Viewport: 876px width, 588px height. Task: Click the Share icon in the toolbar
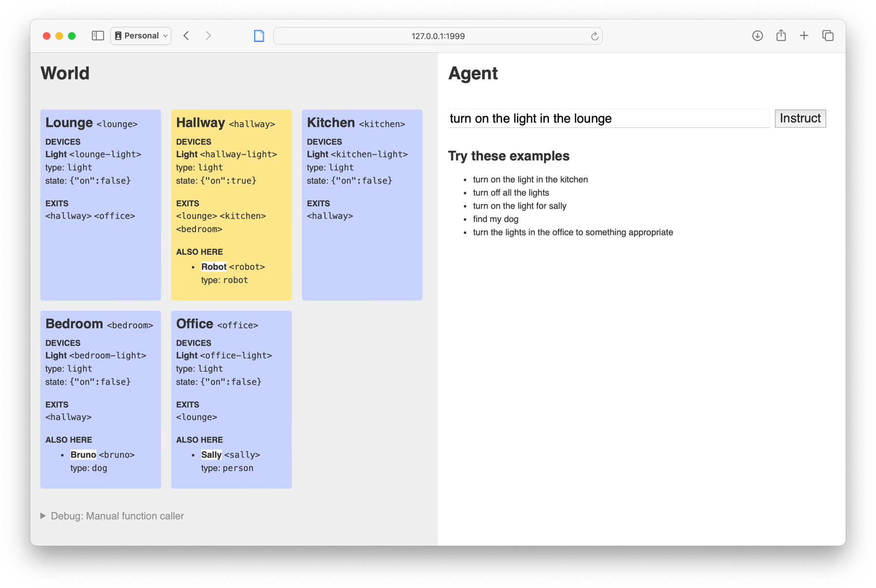[x=781, y=35]
